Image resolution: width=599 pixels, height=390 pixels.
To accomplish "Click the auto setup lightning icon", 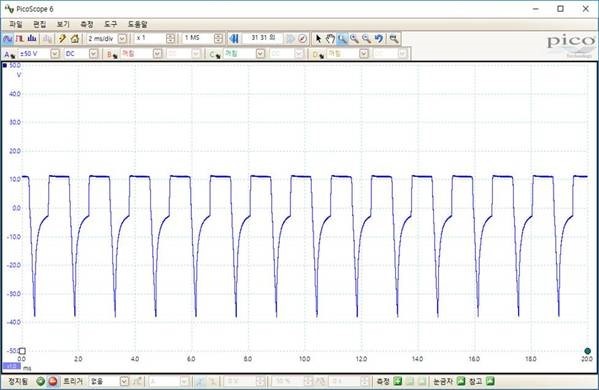I will (x=62, y=39).
